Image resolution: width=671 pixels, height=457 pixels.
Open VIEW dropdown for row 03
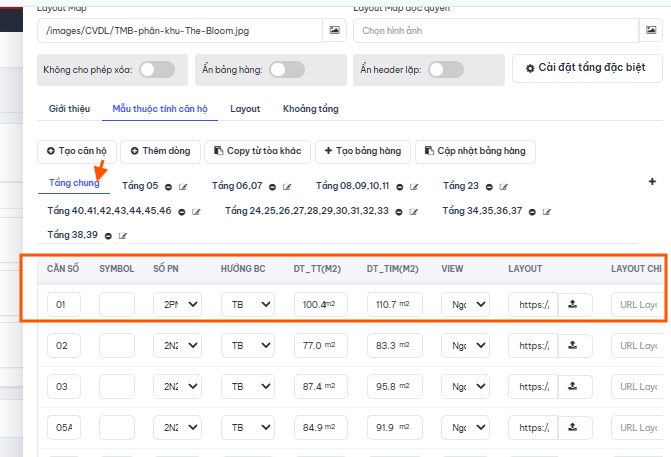point(465,386)
